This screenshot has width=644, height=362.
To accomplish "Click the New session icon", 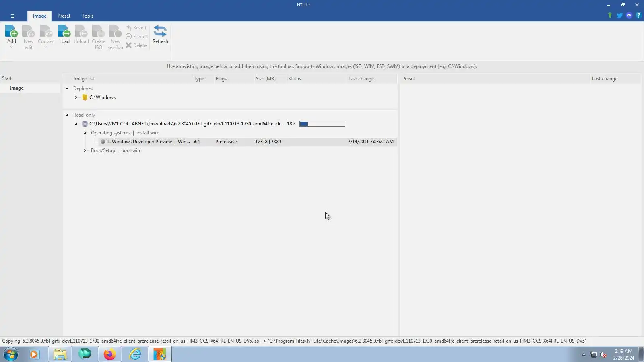I will tap(115, 31).
